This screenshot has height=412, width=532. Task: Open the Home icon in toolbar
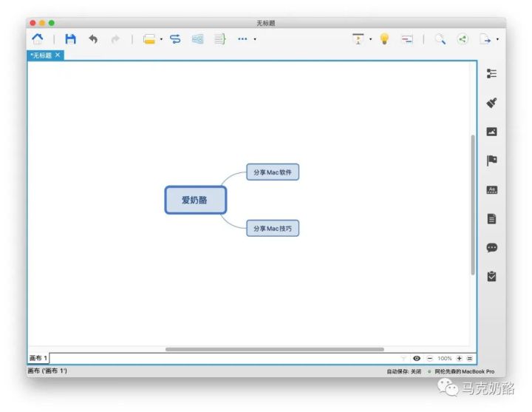click(38, 39)
